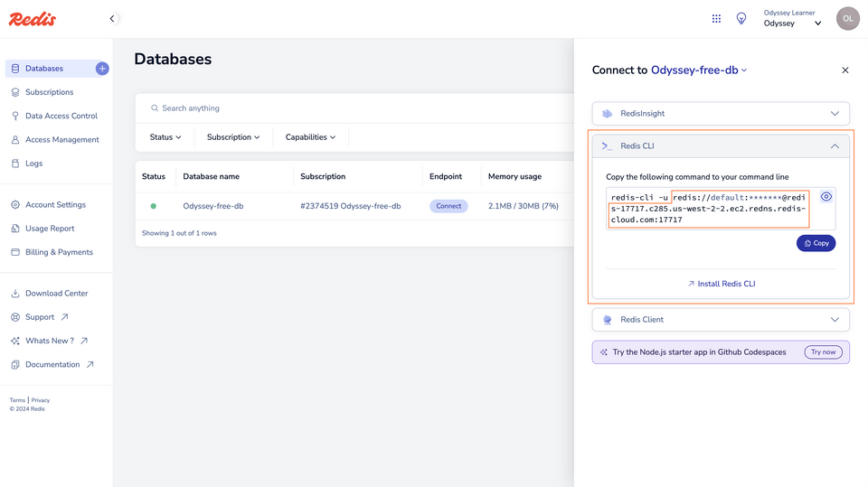Click the #2374519 Odyssey-free-db subscription cell
Image resolution: width=868 pixels, height=487 pixels.
(351, 206)
